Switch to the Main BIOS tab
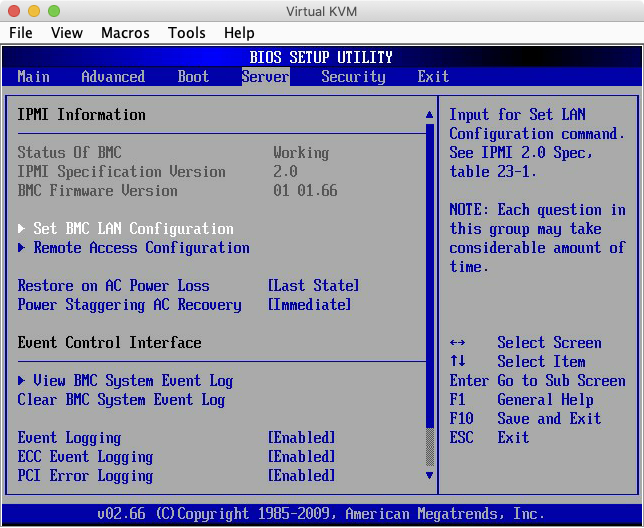Image resolution: width=644 pixels, height=528 pixels. pyautogui.click(x=34, y=77)
